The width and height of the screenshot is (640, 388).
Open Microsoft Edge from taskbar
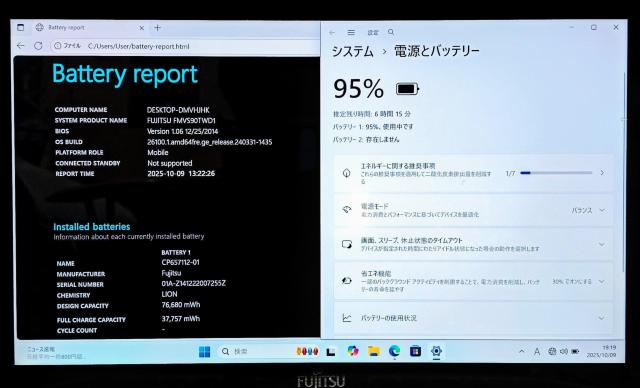click(394, 351)
